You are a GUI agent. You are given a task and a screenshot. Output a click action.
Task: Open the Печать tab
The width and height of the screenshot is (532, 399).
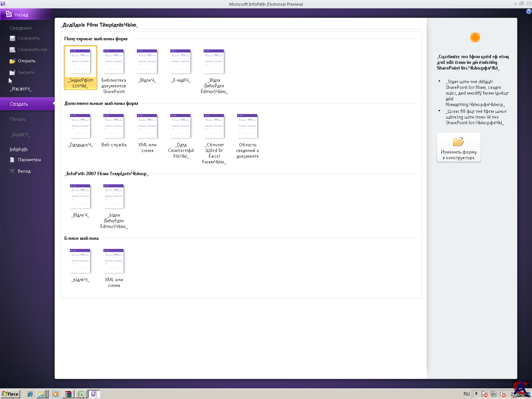pyautogui.click(x=18, y=119)
